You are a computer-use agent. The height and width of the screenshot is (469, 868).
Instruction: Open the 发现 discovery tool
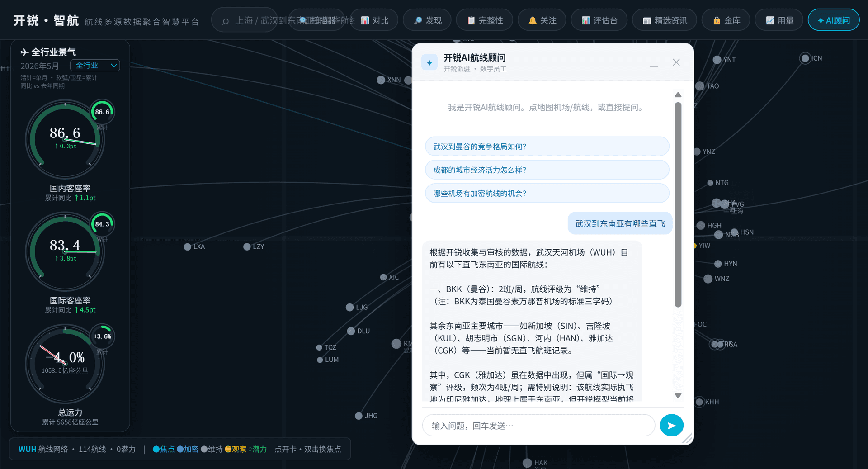pyautogui.click(x=427, y=20)
